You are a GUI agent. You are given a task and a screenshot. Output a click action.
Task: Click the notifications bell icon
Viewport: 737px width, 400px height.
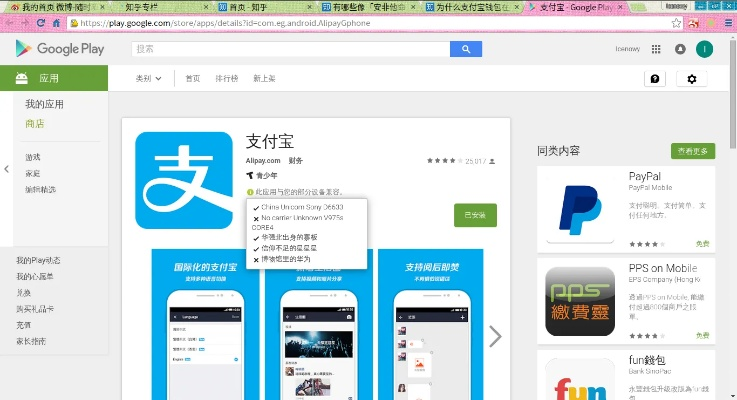point(680,49)
